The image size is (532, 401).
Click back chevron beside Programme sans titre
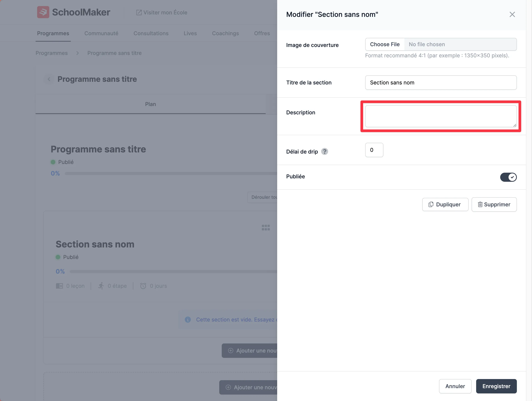(x=49, y=79)
